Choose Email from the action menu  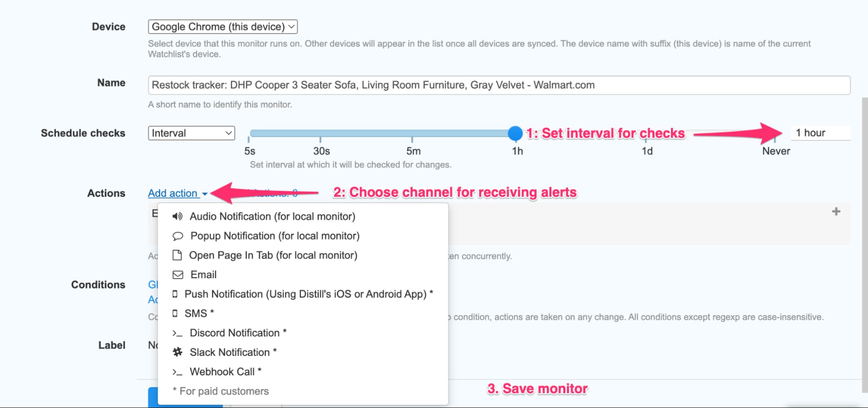pos(204,275)
